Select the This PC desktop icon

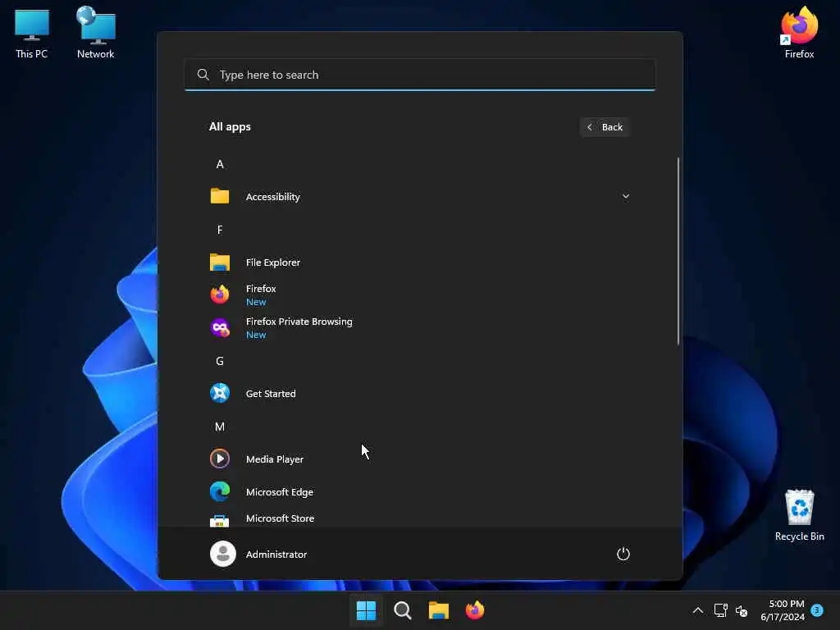pyautogui.click(x=32, y=33)
